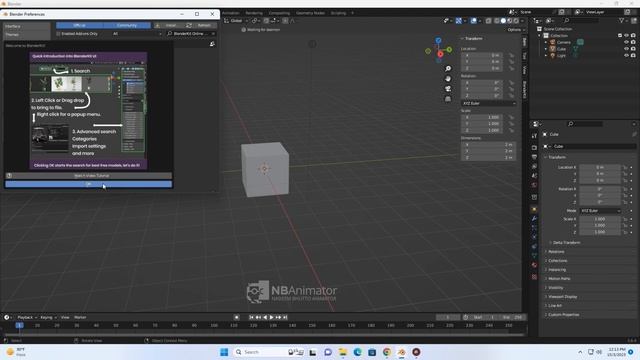Open the Global transform orientation dropdown
640x360 pixels.
click(x=236, y=20)
